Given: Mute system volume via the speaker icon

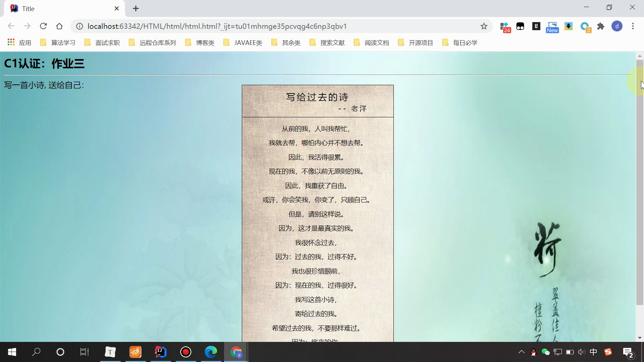Looking at the screenshot, I should click(x=581, y=352).
